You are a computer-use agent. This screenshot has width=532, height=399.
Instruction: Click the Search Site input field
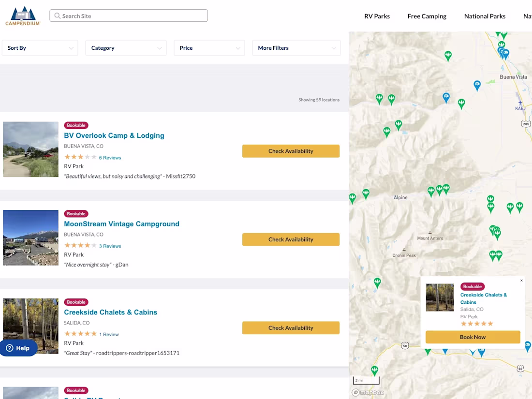(133, 16)
